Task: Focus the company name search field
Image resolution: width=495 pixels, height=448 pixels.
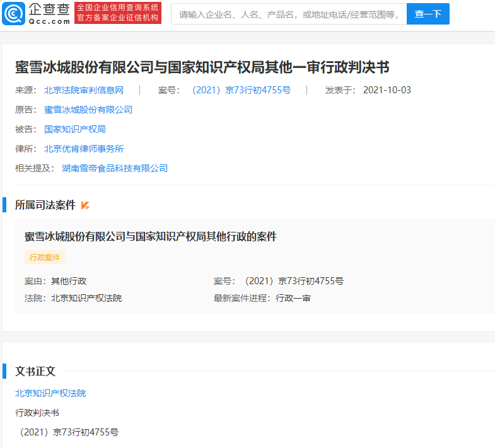Action: pyautogui.click(x=289, y=14)
